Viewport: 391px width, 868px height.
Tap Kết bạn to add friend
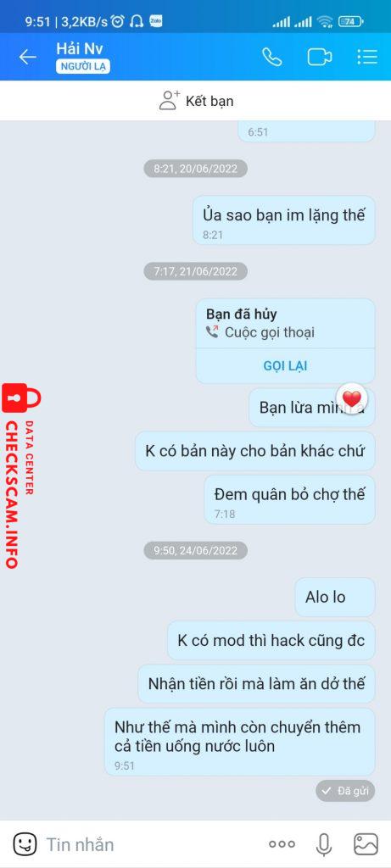pos(197,101)
